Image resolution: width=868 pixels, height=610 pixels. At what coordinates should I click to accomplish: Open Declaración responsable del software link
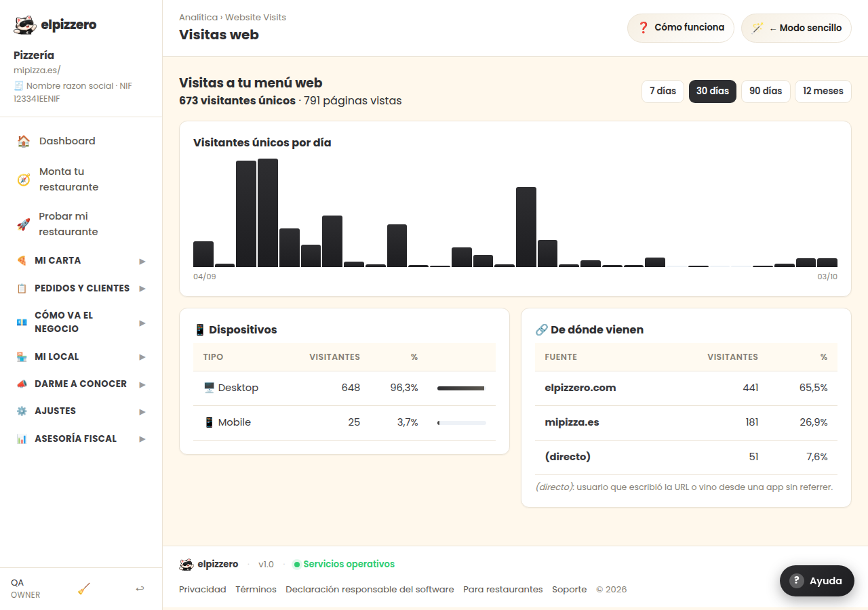[x=370, y=590]
